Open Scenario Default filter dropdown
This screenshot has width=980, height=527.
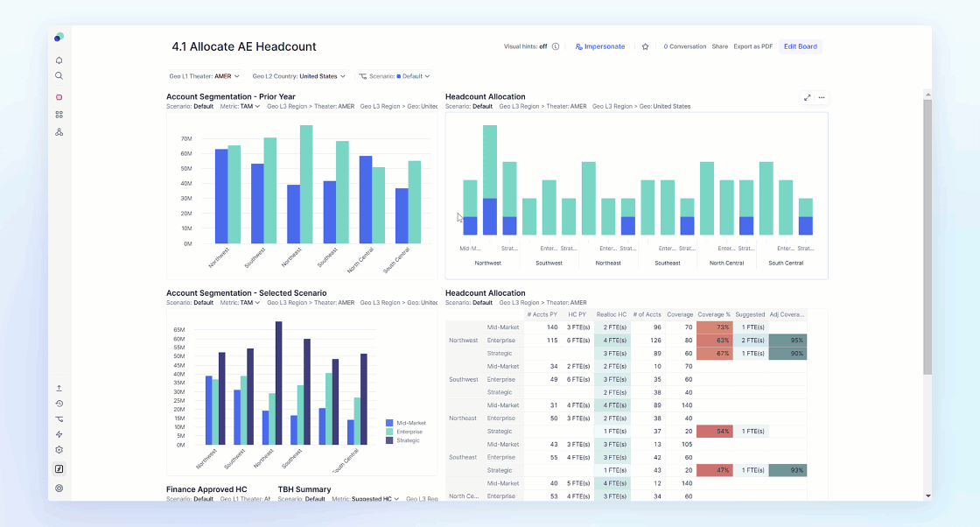click(395, 76)
